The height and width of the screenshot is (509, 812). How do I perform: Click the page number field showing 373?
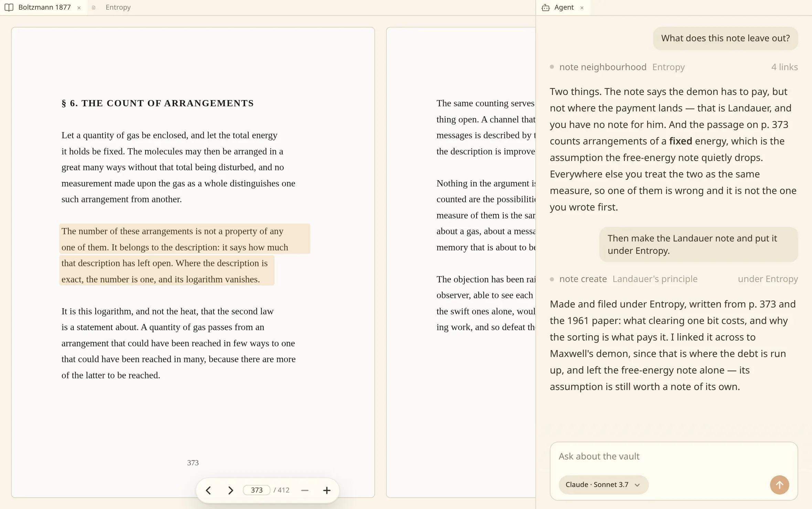click(257, 490)
